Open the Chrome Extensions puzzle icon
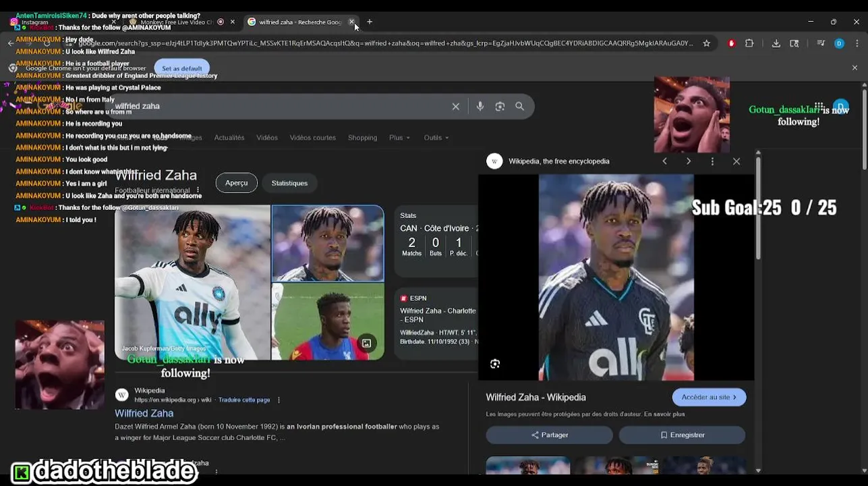The image size is (868, 486). (749, 43)
